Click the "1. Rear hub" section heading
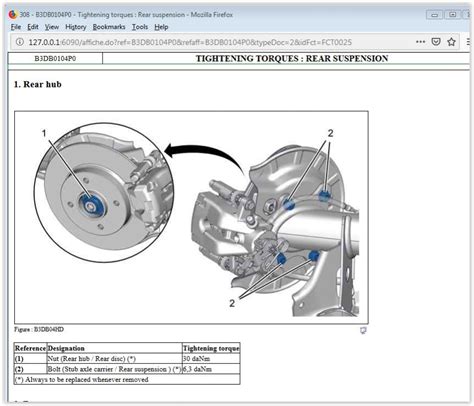 tap(38, 84)
